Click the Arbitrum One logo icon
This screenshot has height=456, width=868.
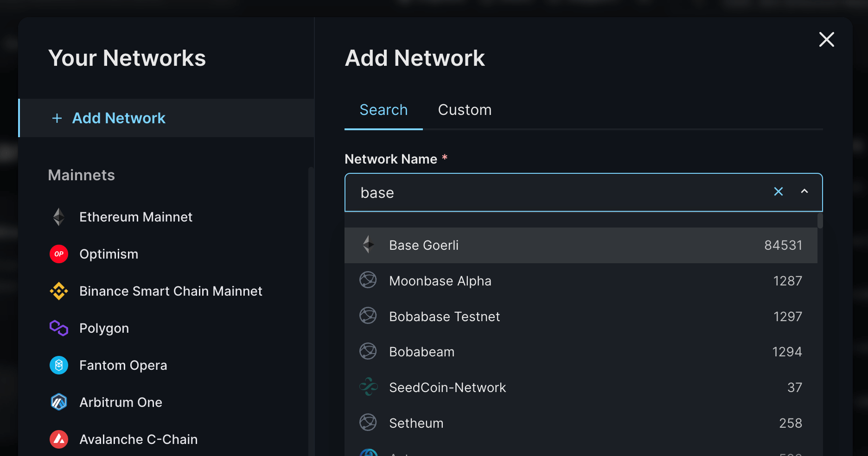(59, 402)
